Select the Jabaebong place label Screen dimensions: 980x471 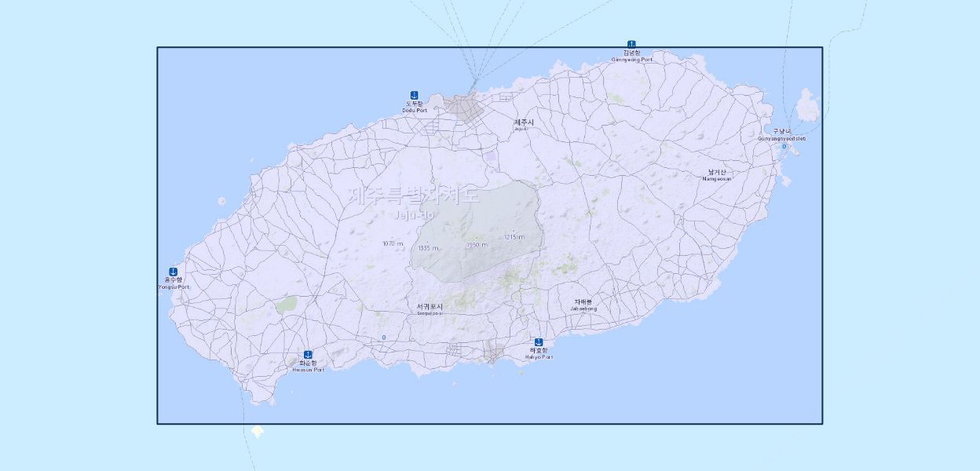[583, 305]
